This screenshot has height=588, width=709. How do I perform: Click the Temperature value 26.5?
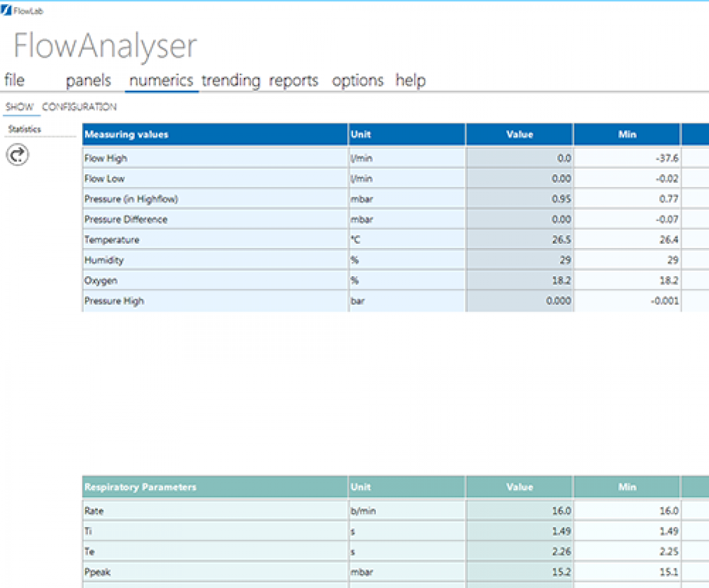(520, 240)
